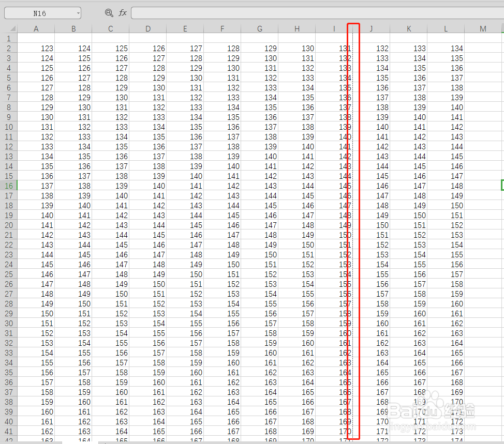The width and height of the screenshot is (504, 444).
Task: Click cell K20 containing 151
Action: [x=409, y=225]
